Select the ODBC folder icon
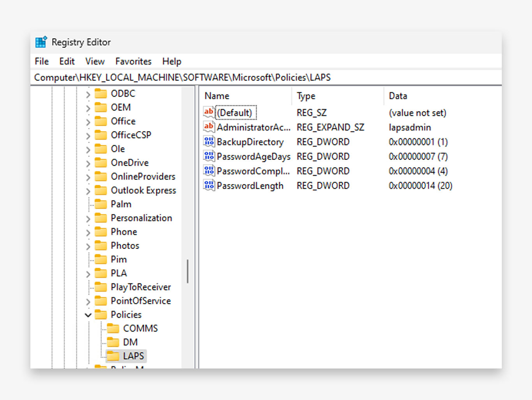 [x=101, y=93]
